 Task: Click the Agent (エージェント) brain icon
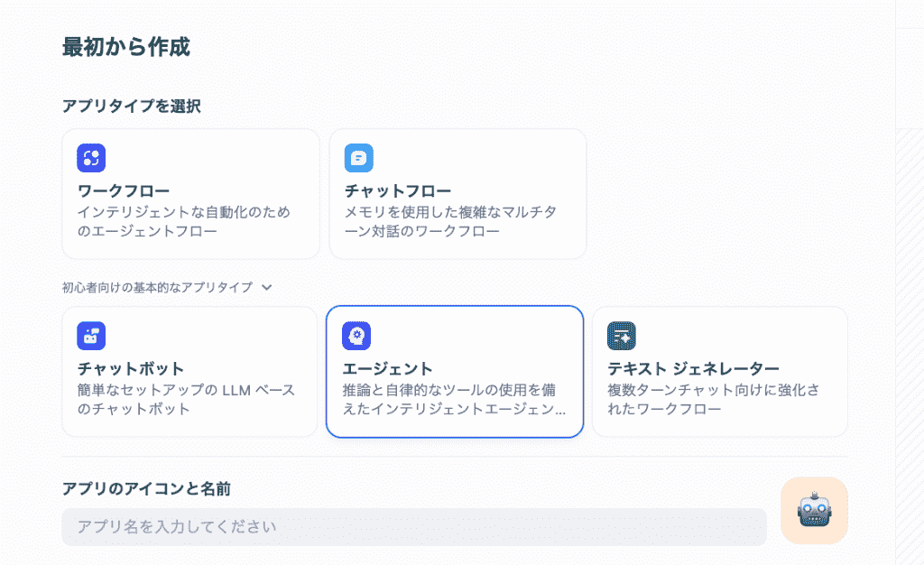point(356,336)
